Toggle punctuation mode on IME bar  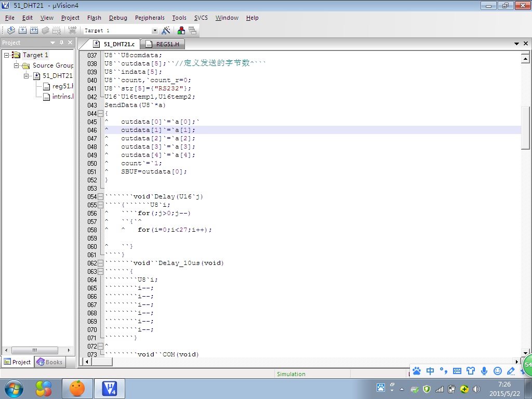tap(444, 371)
